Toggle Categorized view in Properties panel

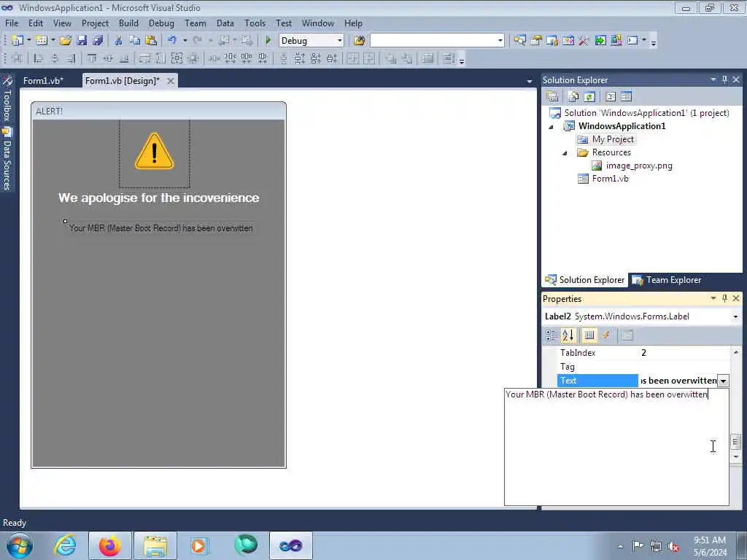point(551,335)
